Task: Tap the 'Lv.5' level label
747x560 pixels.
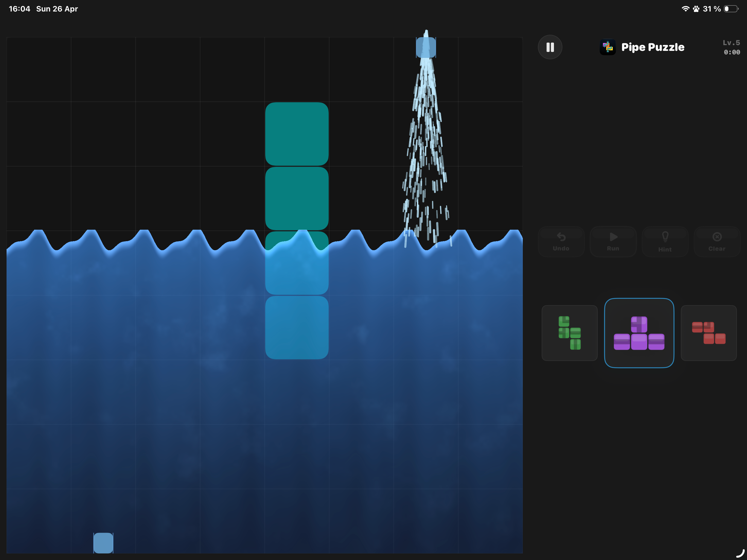Action: pyautogui.click(x=731, y=43)
